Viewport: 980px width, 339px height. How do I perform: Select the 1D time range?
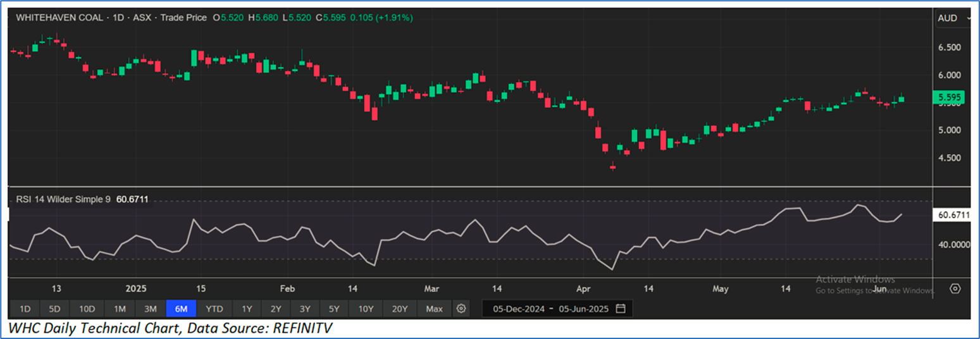click(x=25, y=309)
